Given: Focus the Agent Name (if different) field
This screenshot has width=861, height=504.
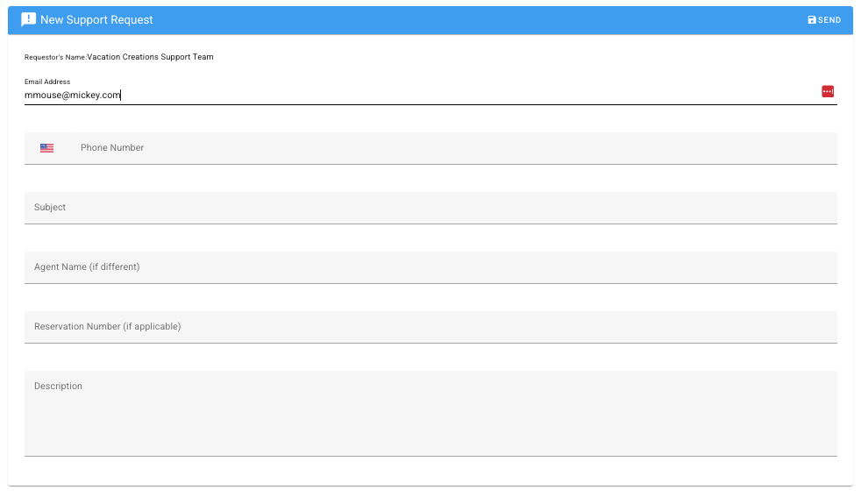Looking at the screenshot, I should [x=430, y=267].
